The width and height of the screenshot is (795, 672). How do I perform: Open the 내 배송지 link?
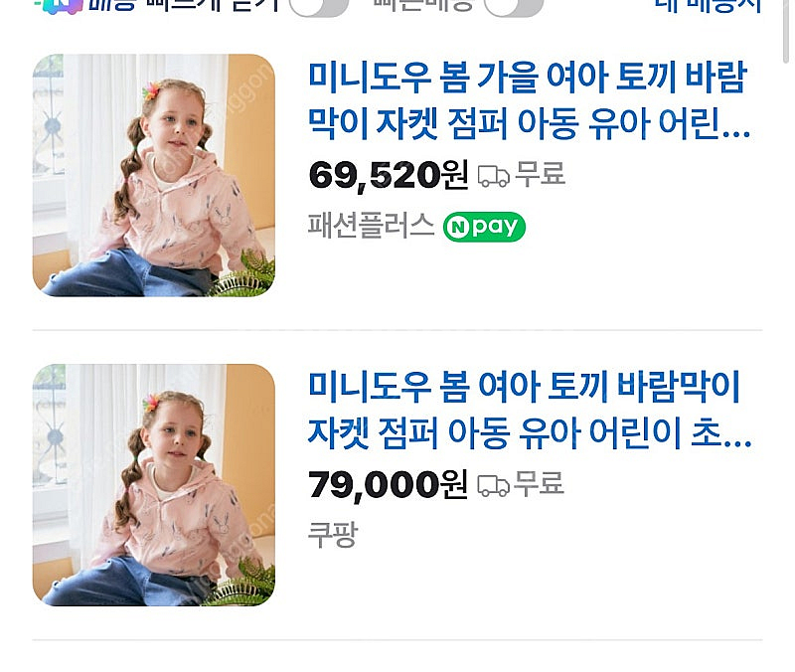coord(709,6)
